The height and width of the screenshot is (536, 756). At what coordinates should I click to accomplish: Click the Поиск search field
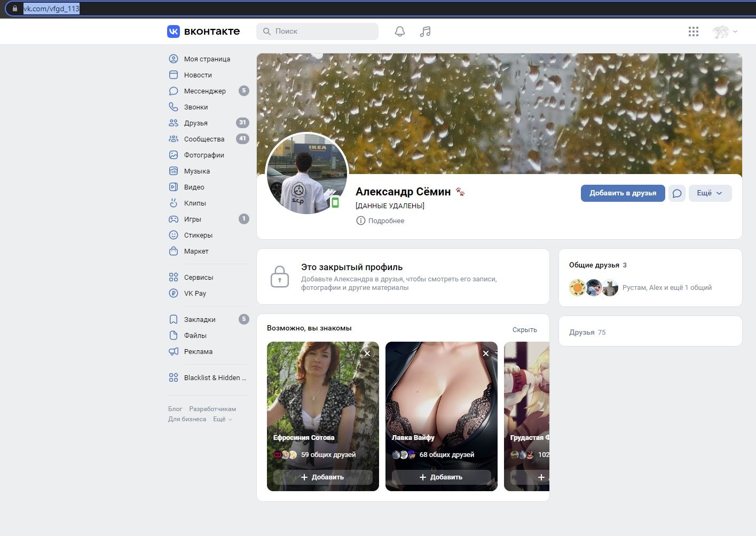317,31
